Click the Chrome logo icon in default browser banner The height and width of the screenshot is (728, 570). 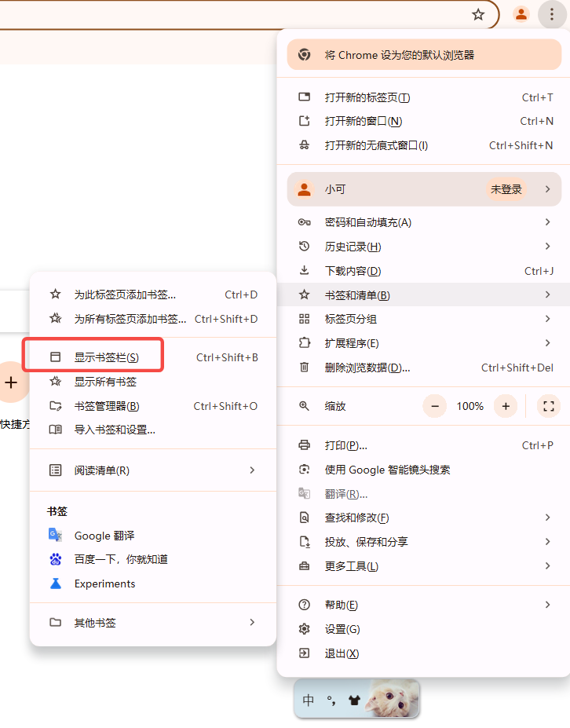(304, 55)
